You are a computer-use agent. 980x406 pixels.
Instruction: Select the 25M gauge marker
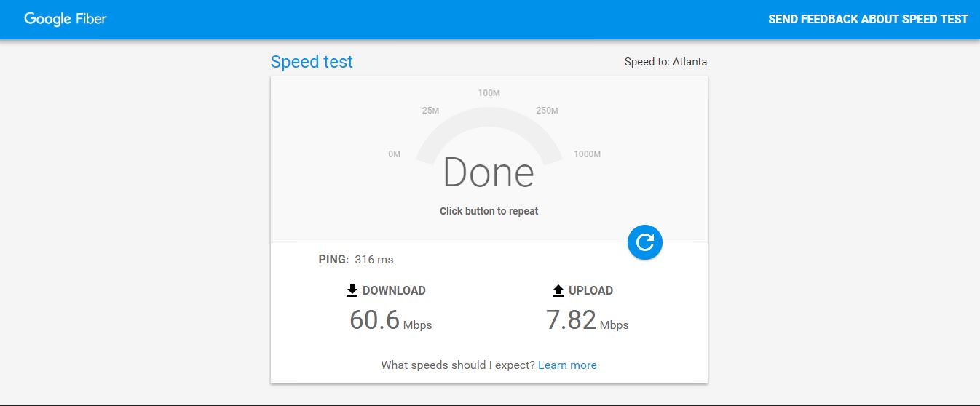430,111
